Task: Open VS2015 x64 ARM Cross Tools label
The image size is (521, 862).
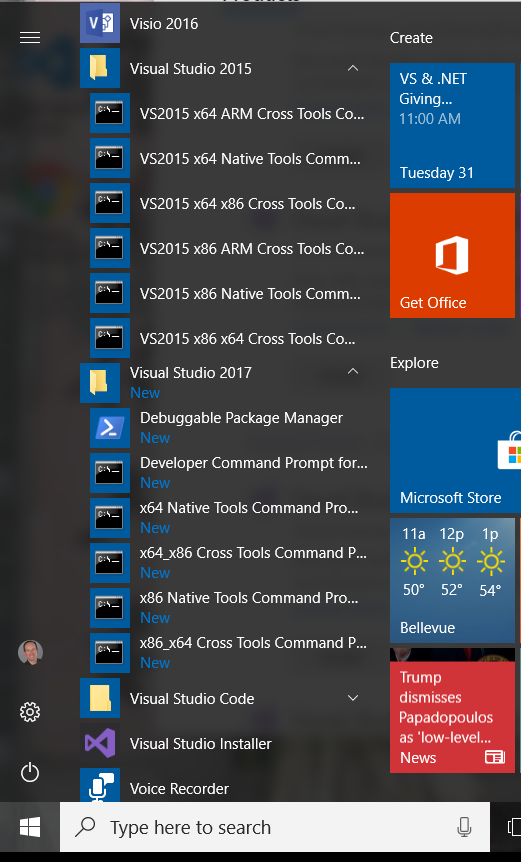Action: click(252, 113)
